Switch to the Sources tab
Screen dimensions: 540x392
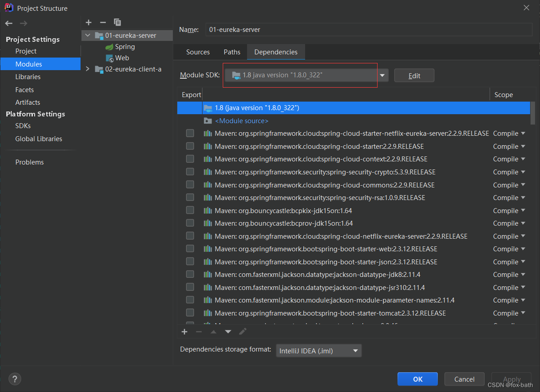point(198,52)
